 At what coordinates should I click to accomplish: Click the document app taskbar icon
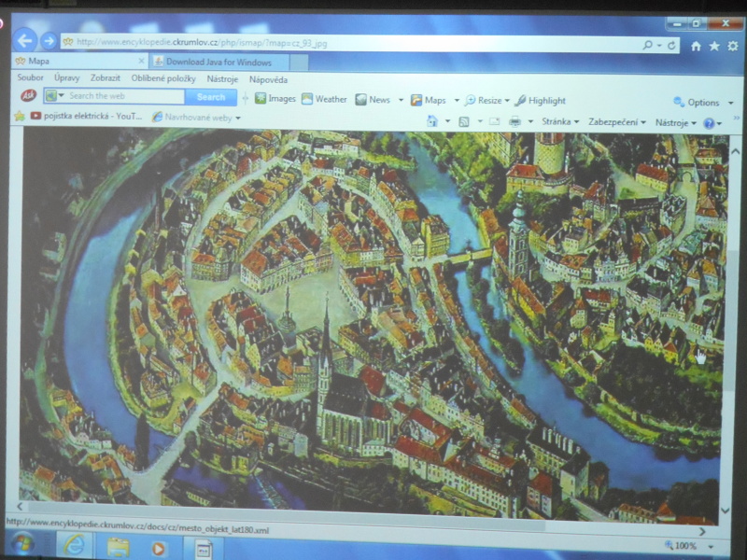204,549
